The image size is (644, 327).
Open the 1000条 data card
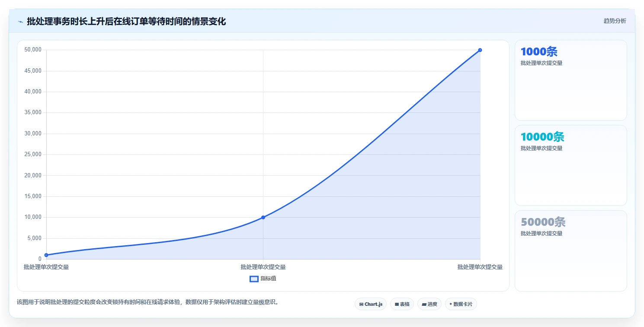pos(570,80)
